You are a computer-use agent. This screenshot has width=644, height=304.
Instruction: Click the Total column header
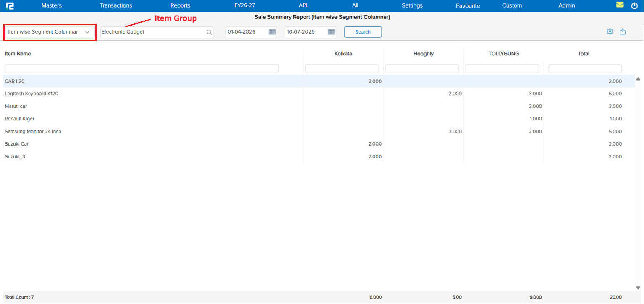click(584, 54)
